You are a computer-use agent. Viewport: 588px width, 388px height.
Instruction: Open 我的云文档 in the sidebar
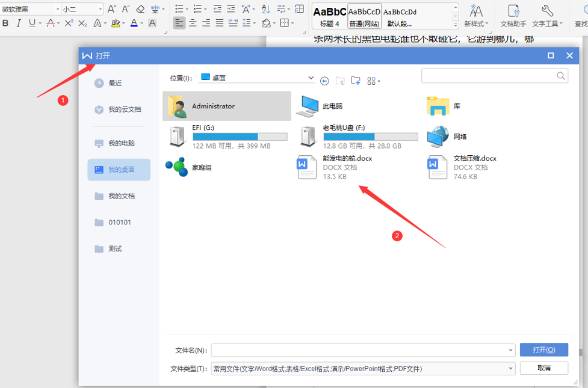pyautogui.click(x=119, y=109)
